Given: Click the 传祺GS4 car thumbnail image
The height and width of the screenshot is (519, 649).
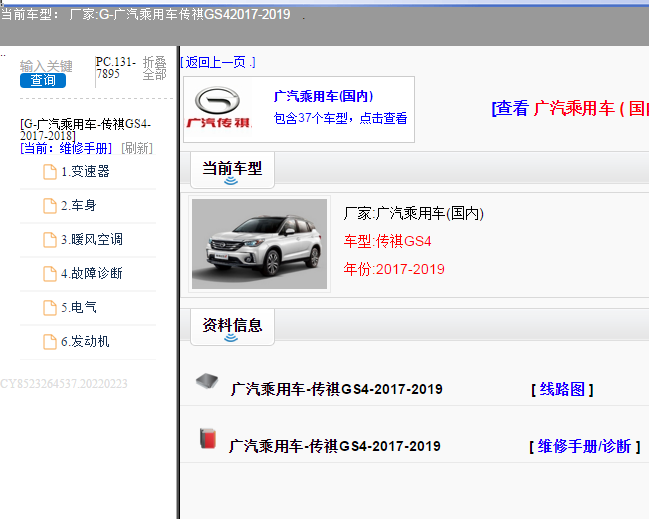Looking at the screenshot, I should click(x=260, y=244).
